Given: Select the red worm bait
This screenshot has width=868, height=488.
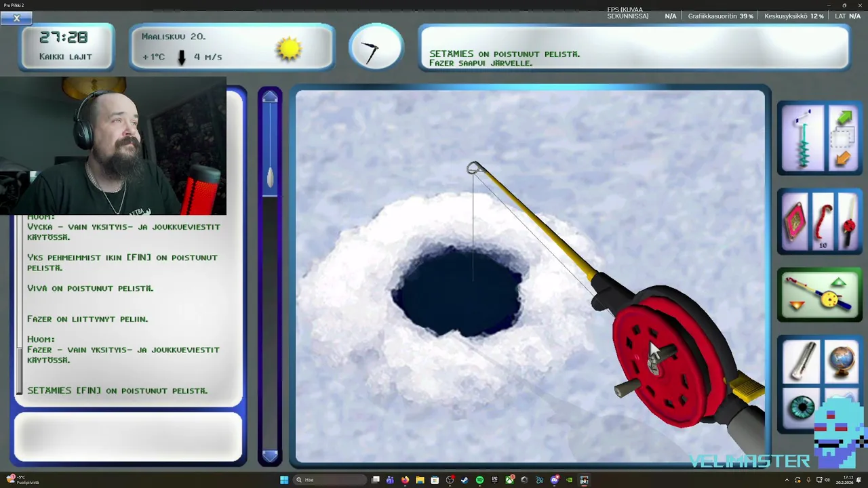Looking at the screenshot, I should pos(823,220).
